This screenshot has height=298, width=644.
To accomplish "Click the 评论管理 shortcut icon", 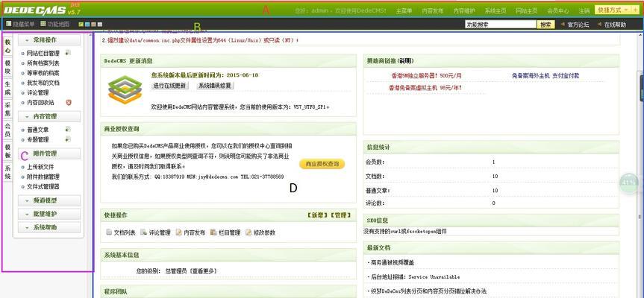I will pos(143,232).
